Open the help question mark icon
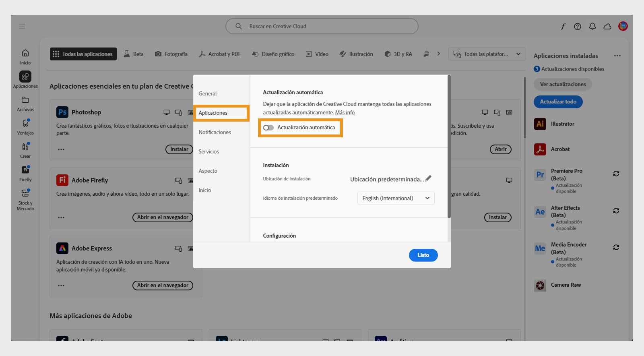Image resolution: width=644 pixels, height=356 pixels. click(578, 26)
